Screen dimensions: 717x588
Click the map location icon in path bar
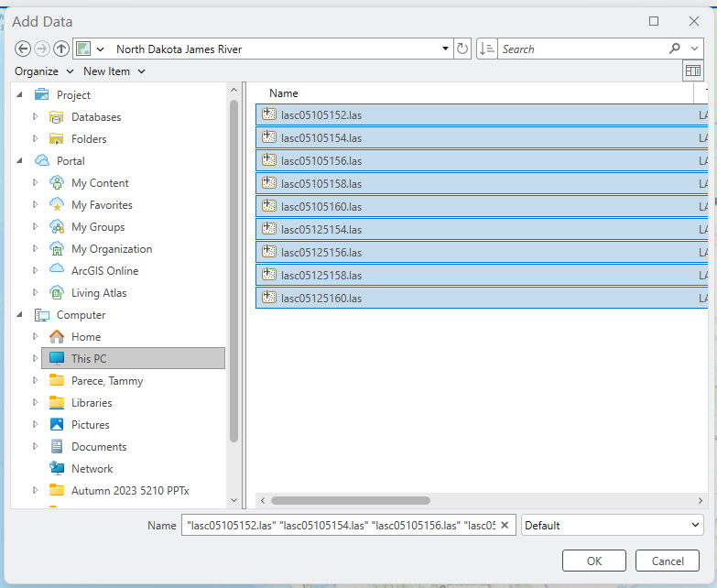[83, 49]
